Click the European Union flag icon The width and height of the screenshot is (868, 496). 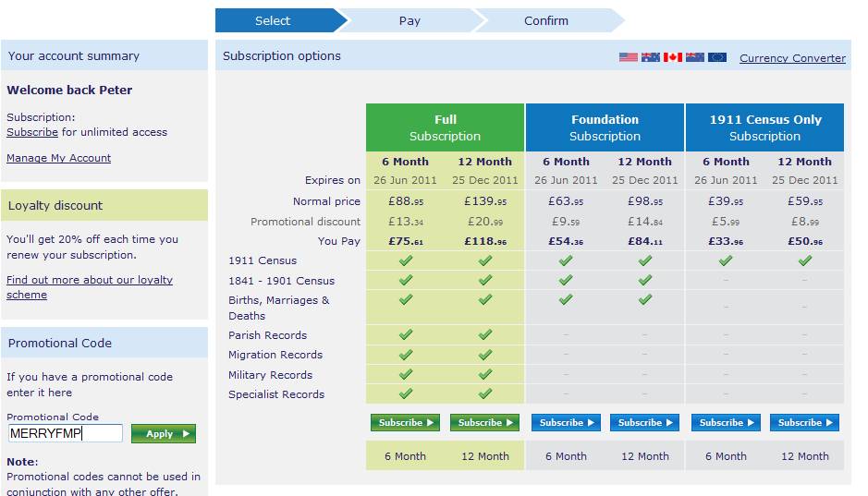tap(717, 57)
